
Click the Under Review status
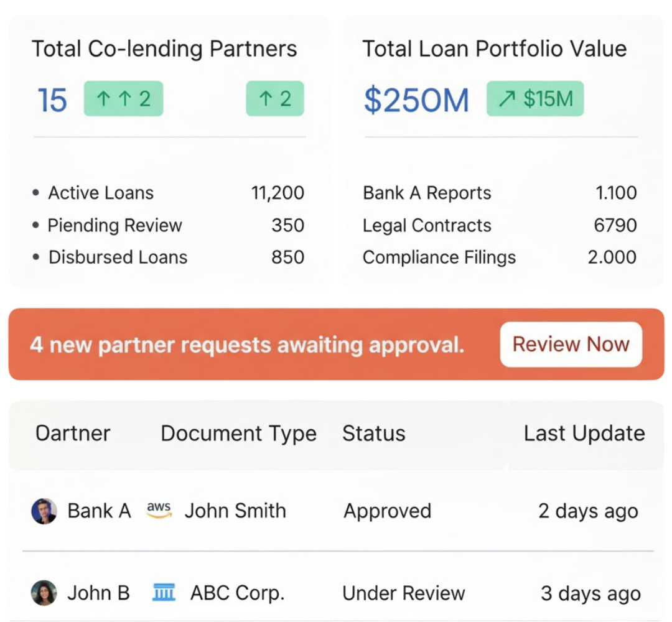click(403, 593)
